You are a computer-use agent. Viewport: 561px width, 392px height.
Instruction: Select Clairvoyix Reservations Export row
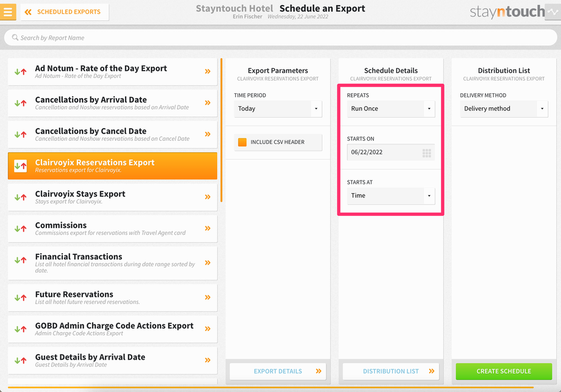(112, 166)
